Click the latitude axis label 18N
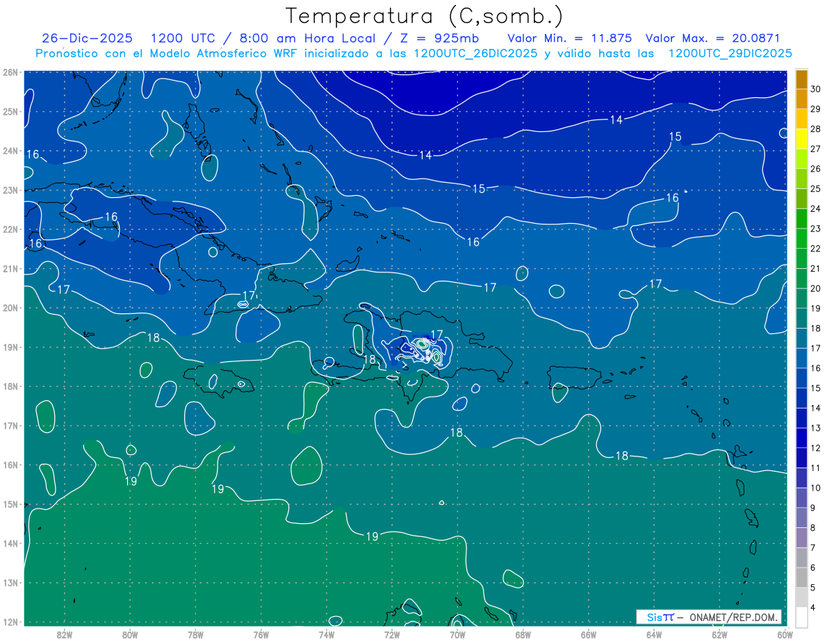This screenshot has width=834, height=644. [10, 386]
